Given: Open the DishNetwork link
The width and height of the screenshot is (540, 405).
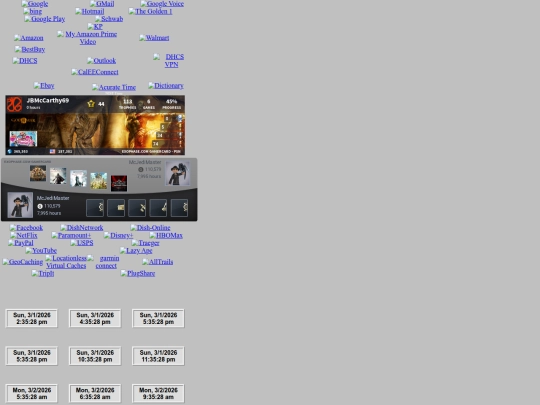Looking at the screenshot, I should pyautogui.click(x=82, y=228).
